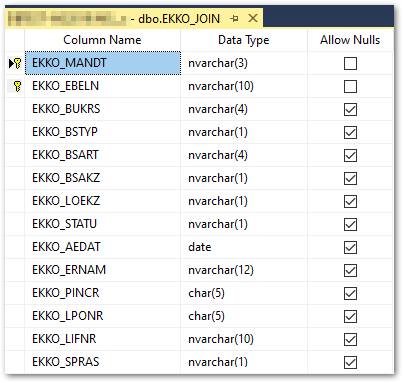Uncheck Allow Nulls for EKKO_STATU
Screen dimensions: 403x383
(x=350, y=224)
